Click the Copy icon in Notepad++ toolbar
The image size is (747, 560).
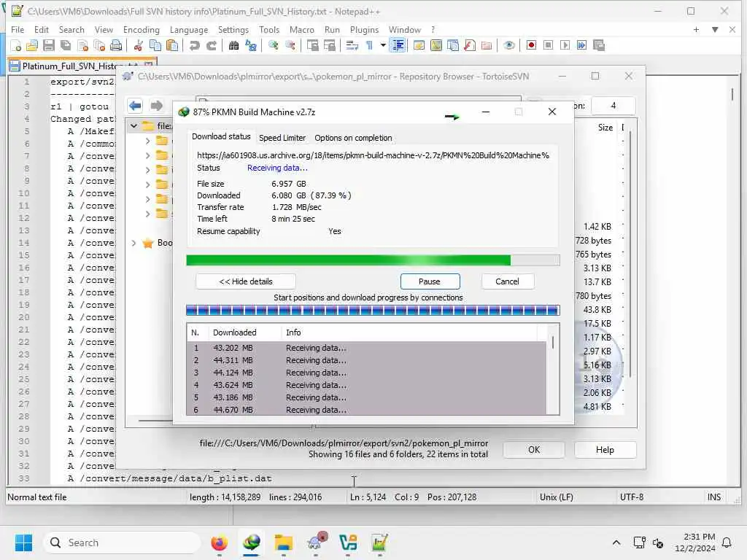155,46
